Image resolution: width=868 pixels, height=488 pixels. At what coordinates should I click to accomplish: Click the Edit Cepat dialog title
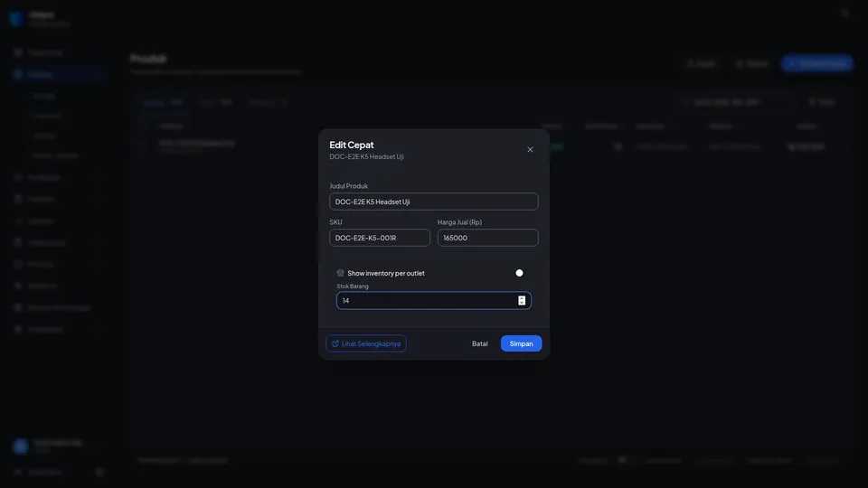click(x=352, y=145)
